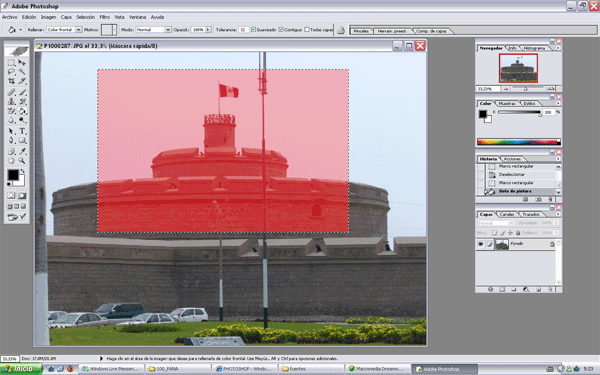Select the Magic Wand tool
Screen dimensions: 600x375
[x=22, y=72]
